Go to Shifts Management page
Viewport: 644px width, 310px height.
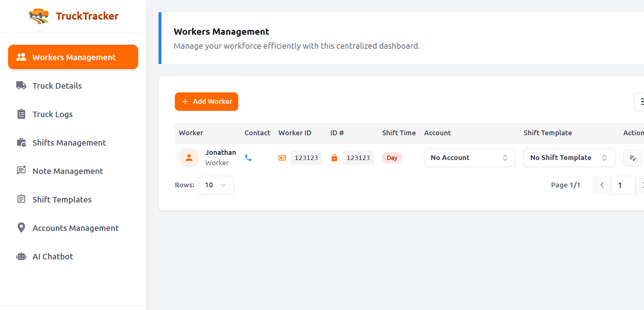point(69,143)
